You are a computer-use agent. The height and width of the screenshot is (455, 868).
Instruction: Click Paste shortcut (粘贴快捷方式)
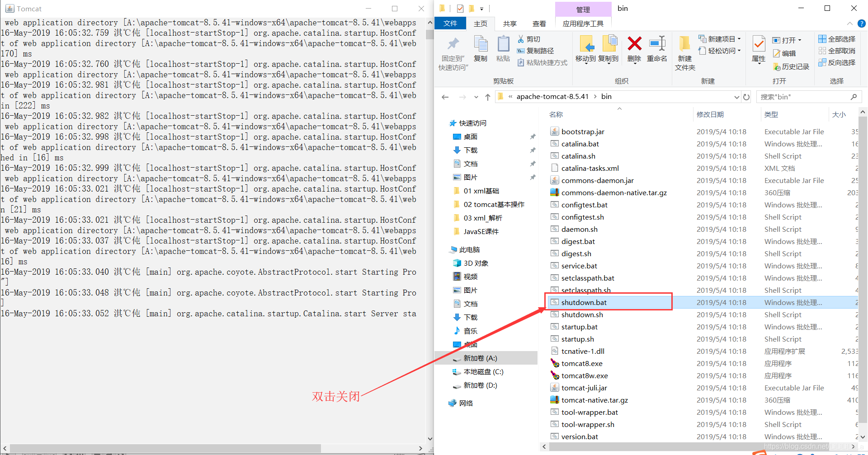542,63
